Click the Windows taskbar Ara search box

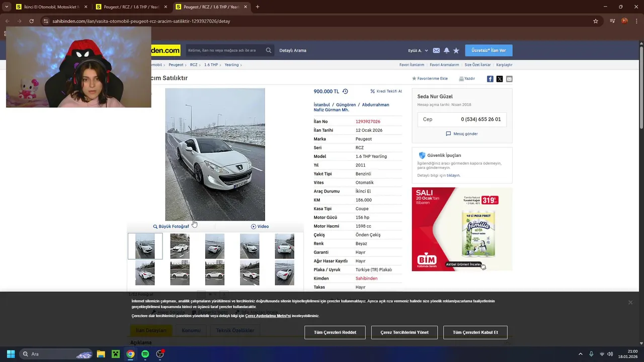(x=56, y=354)
